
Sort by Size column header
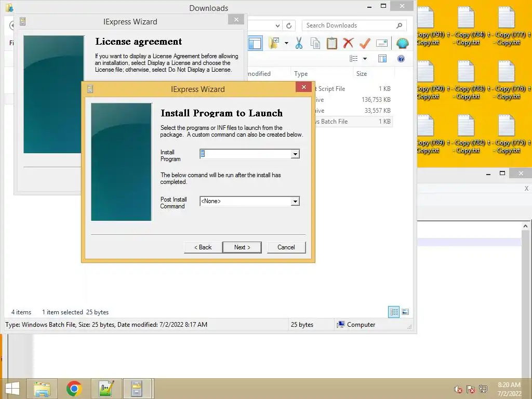pyautogui.click(x=362, y=74)
